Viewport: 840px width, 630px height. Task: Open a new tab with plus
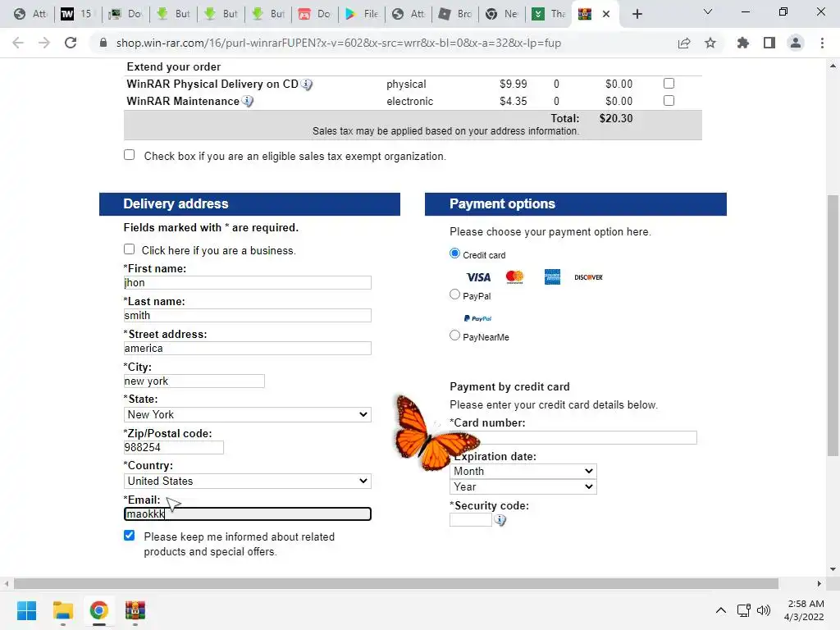(637, 14)
